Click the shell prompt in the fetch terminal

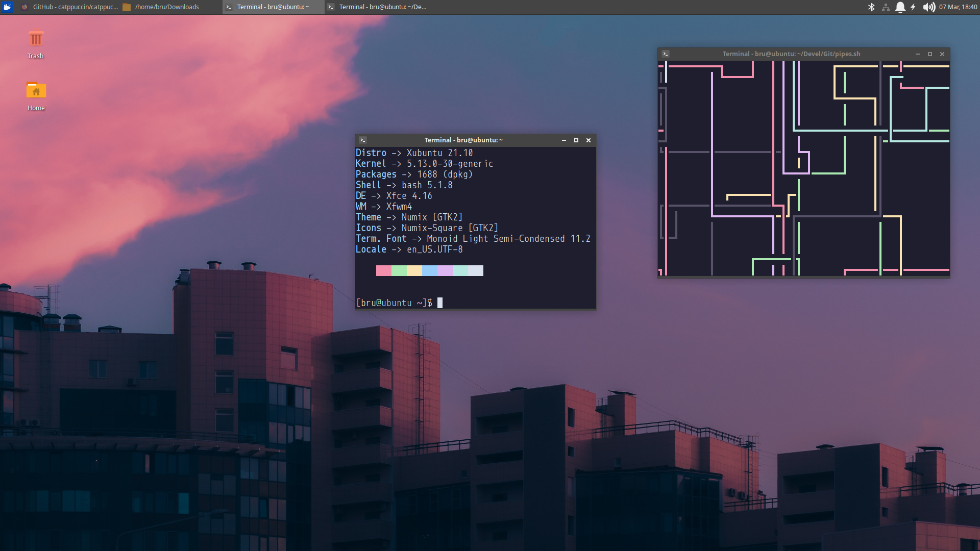tap(393, 303)
